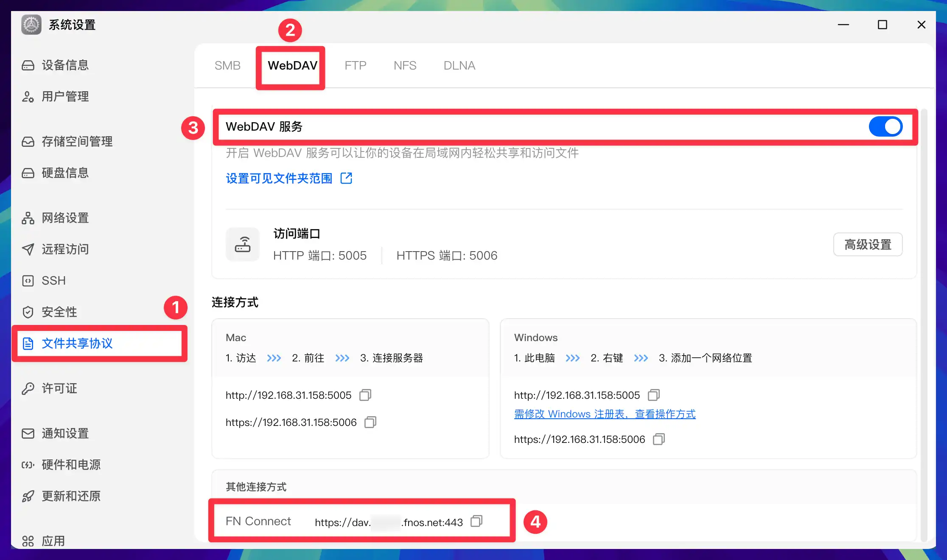Open the 需修改 Windows 注册表 instructions link
The height and width of the screenshot is (560, 947).
(x=605, y=414)
